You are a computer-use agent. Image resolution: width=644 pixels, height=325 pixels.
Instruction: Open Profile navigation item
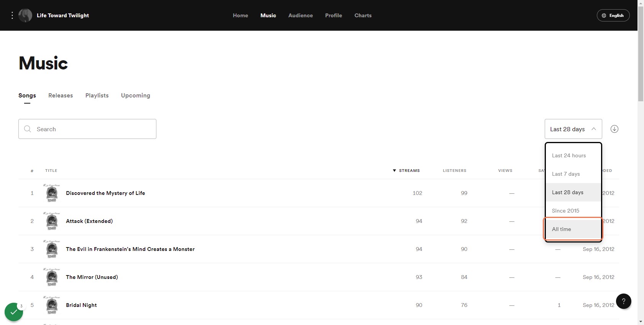pos(333,15)
